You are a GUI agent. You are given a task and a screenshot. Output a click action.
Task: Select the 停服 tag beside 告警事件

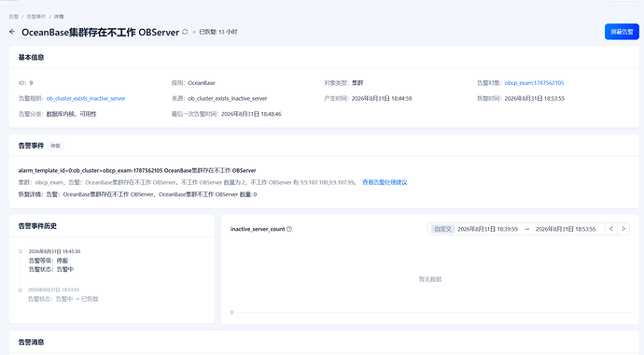coord(55,146)
